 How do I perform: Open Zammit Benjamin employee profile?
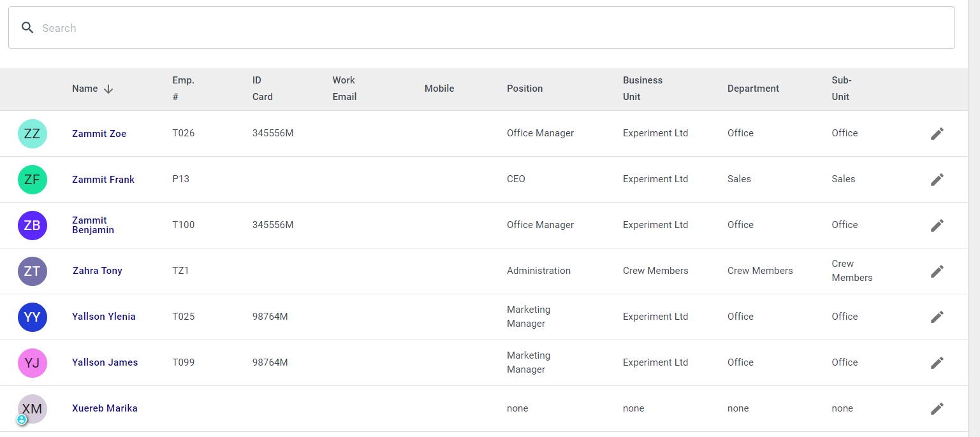pyautogui.click(x=93, y=226)
